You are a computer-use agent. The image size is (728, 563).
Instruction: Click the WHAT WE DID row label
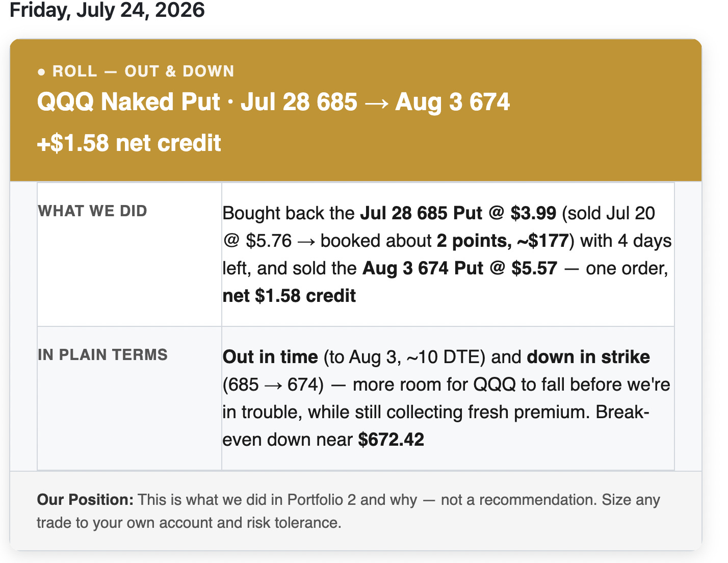pyautogui.click(x=92, y=211)
